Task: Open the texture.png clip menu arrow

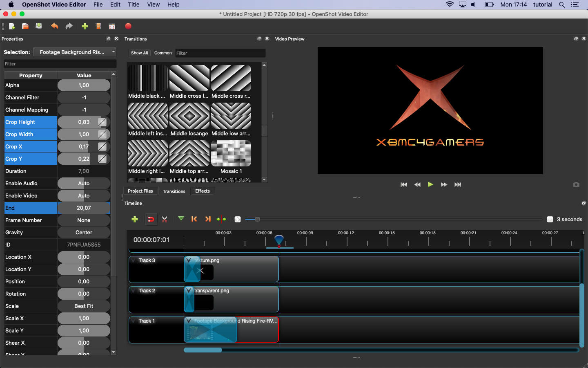Action: (189, 260)
